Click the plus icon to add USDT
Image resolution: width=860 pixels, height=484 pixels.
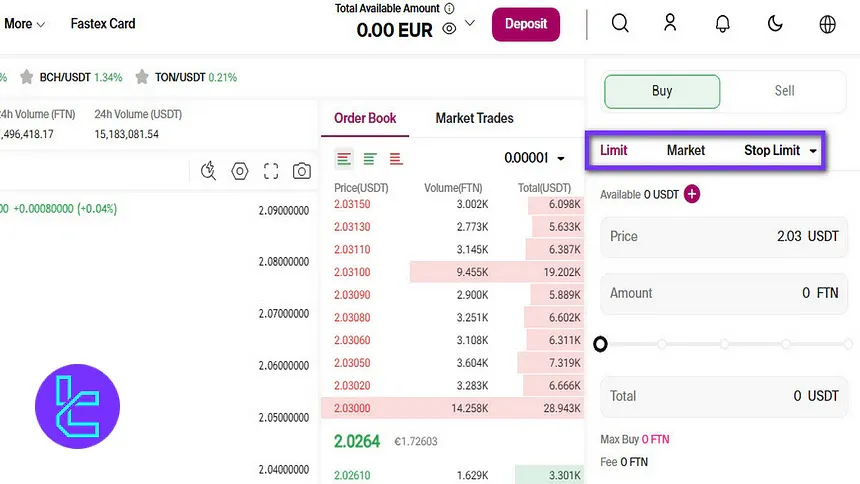coord(692,194)
